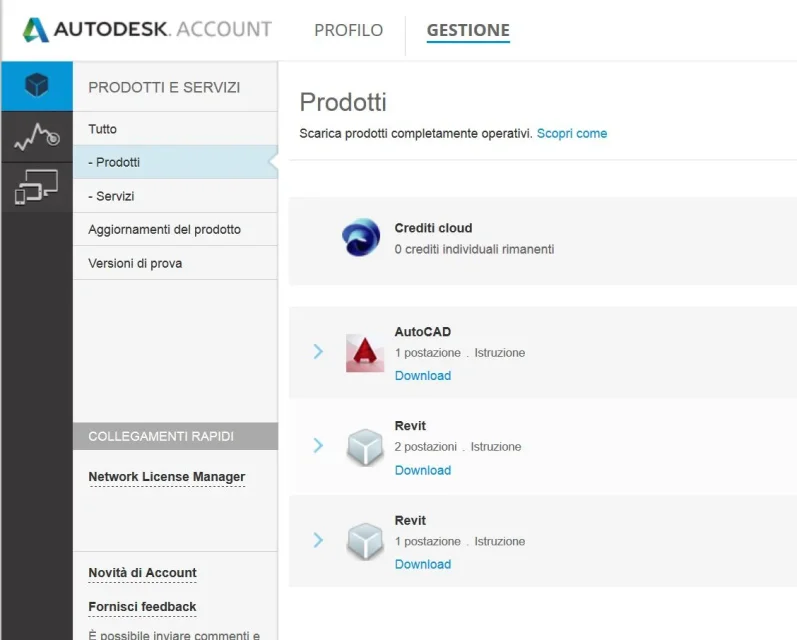The image size is (797, 640).
Task: Click the PRODOTTI E SERVIZI header
Action: [164, 87]
